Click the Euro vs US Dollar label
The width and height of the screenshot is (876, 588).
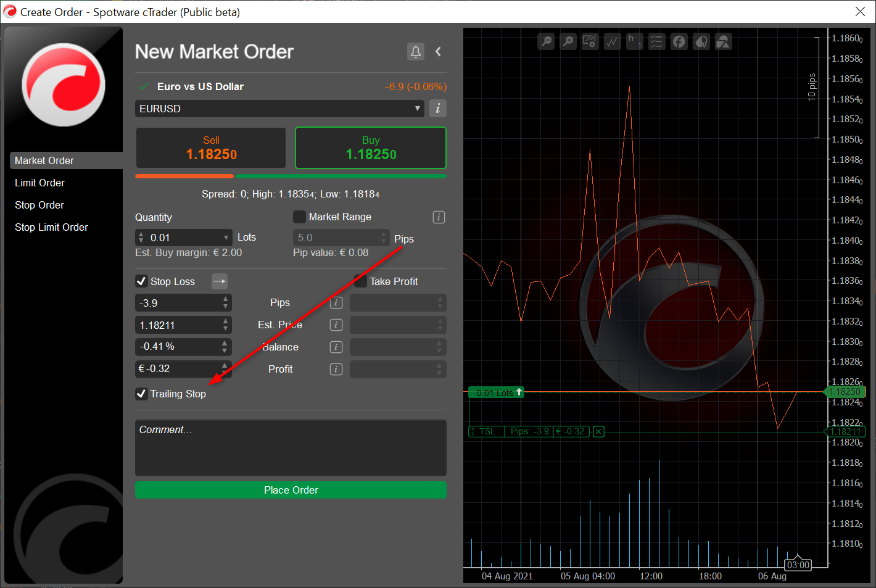pos(200,86)
